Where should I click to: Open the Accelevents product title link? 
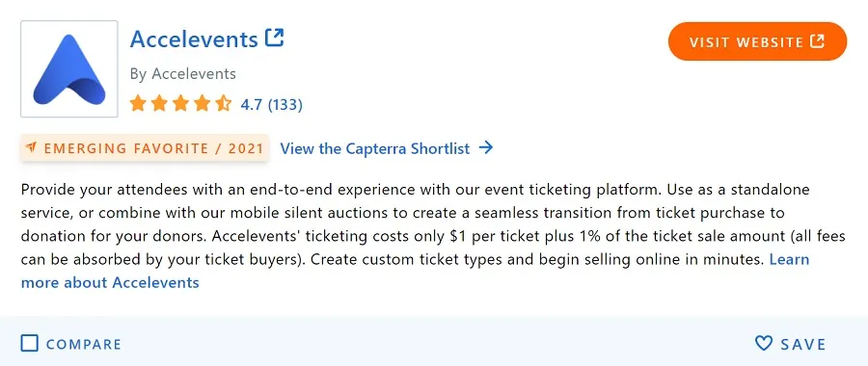[194, 39]
